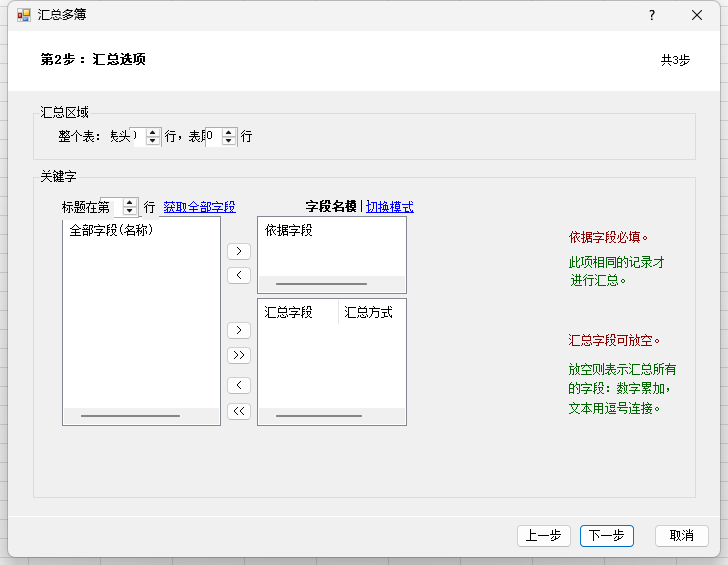Add field to 依据字段 with > button
The width and height of the screenshot is (728, 565).
[x=239, y=251]
